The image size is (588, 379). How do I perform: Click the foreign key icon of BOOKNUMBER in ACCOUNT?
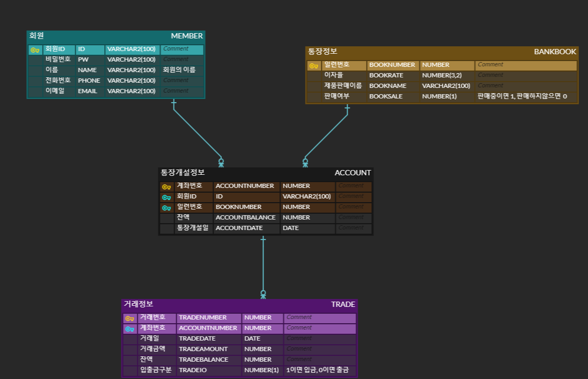167,208
